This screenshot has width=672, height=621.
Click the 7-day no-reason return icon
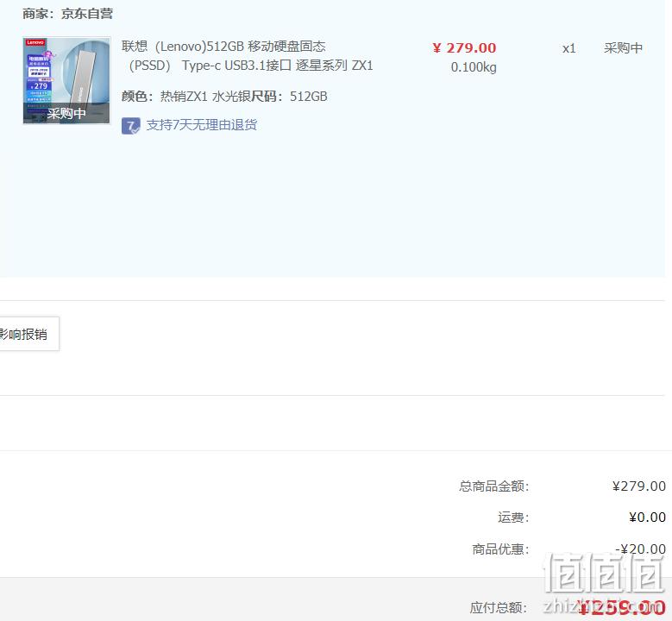[131, 126]
